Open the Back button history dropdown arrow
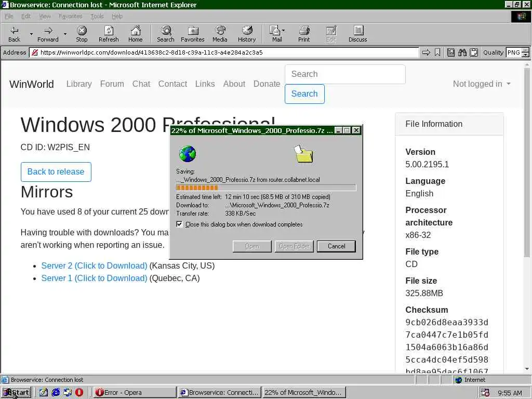 coord(31,34)
